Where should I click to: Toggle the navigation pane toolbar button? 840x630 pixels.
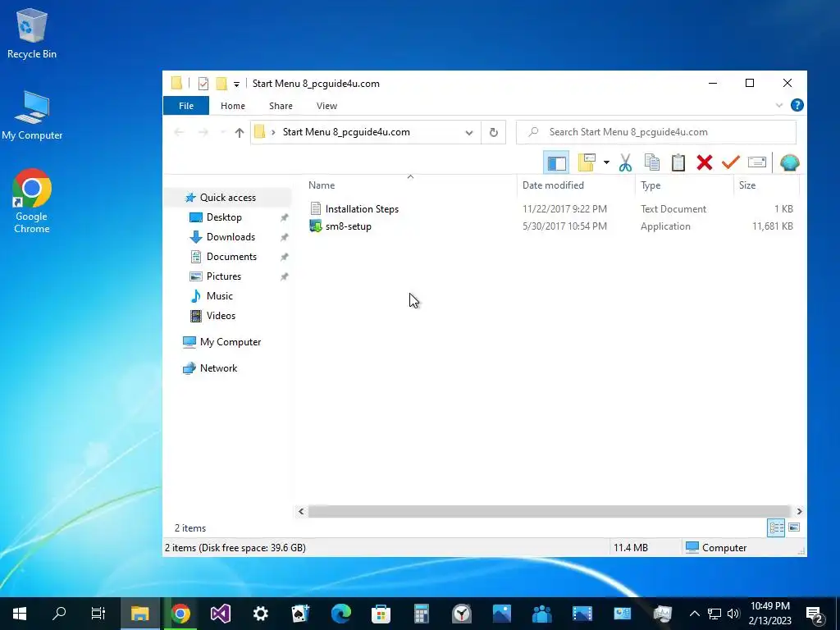[x=556, y=163]
